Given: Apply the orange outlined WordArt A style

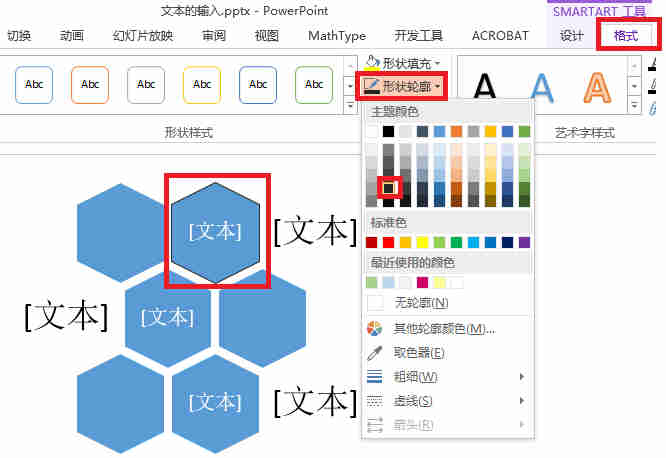Looking at the screenshot, I should [x=598, y=87].
